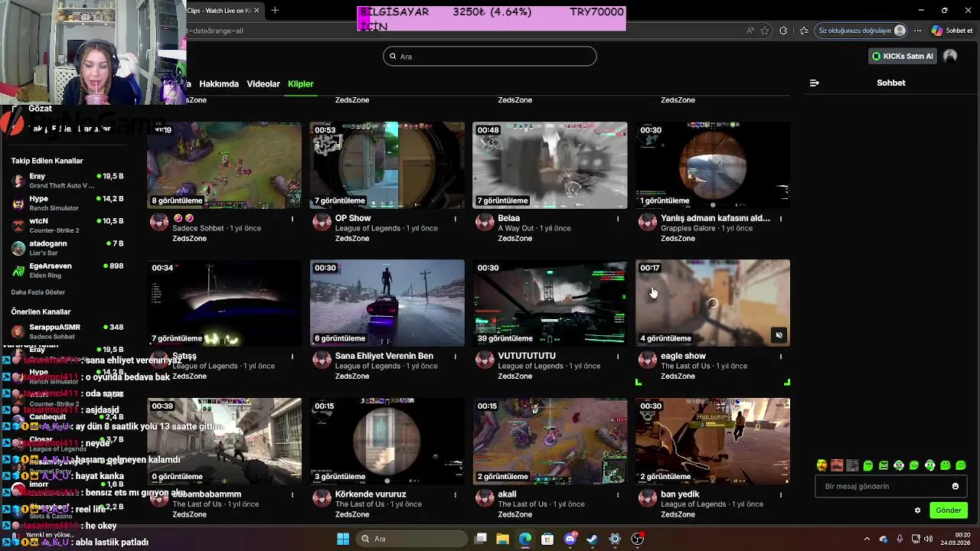Expand Daha Fazla Göster channel list

coord(38,292)
